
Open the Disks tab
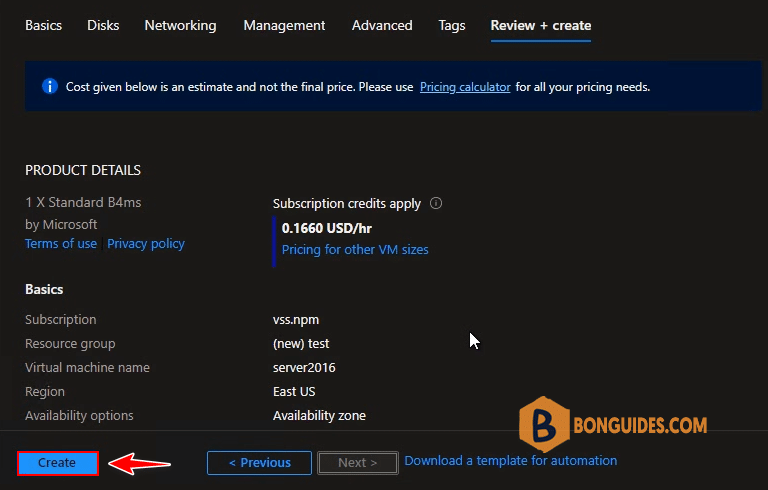coord(103,25)
